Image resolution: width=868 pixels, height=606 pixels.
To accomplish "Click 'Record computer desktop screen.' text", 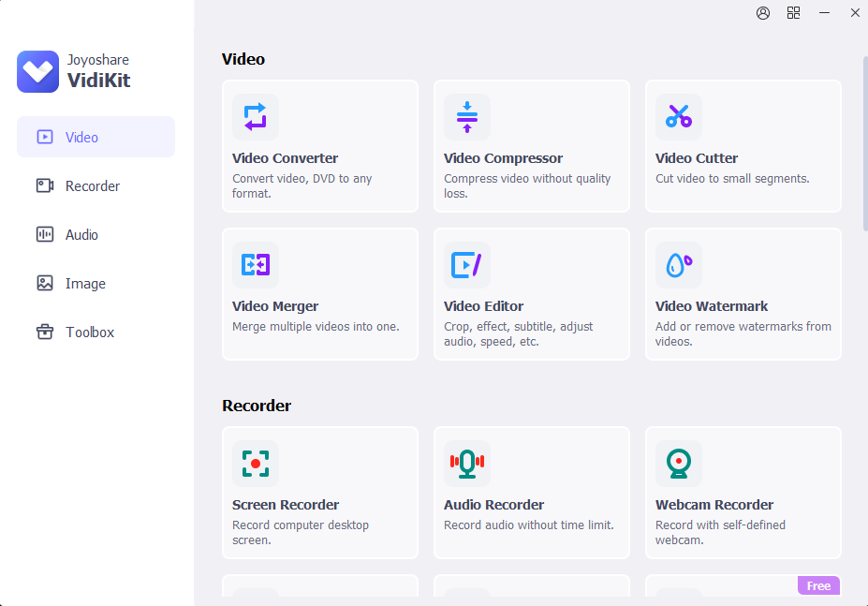I will (x=301, y=532).
